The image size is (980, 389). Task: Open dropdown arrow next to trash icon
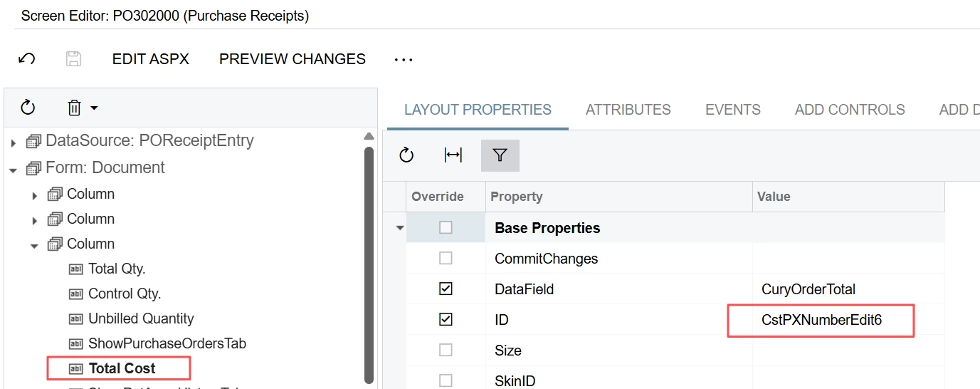tap(94, 108)
